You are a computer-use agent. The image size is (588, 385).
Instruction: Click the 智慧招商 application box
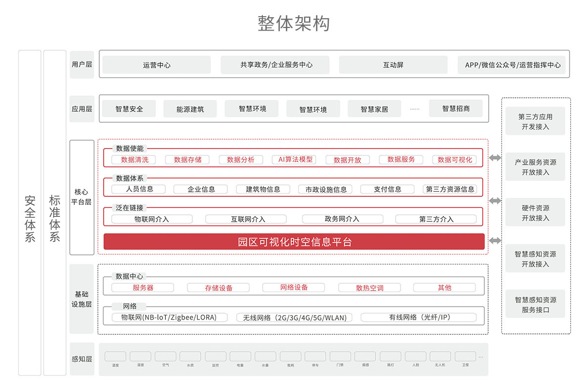456,109
